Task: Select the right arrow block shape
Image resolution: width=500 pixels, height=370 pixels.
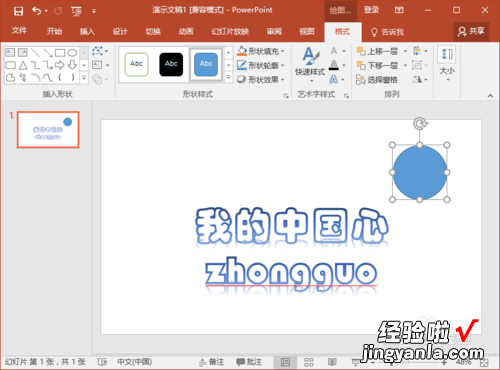Action: 60,65
